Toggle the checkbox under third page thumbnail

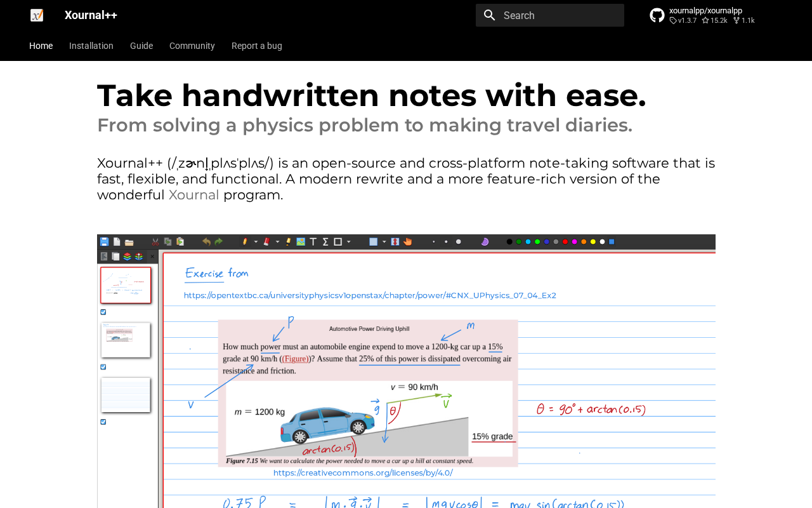[103, 422]
